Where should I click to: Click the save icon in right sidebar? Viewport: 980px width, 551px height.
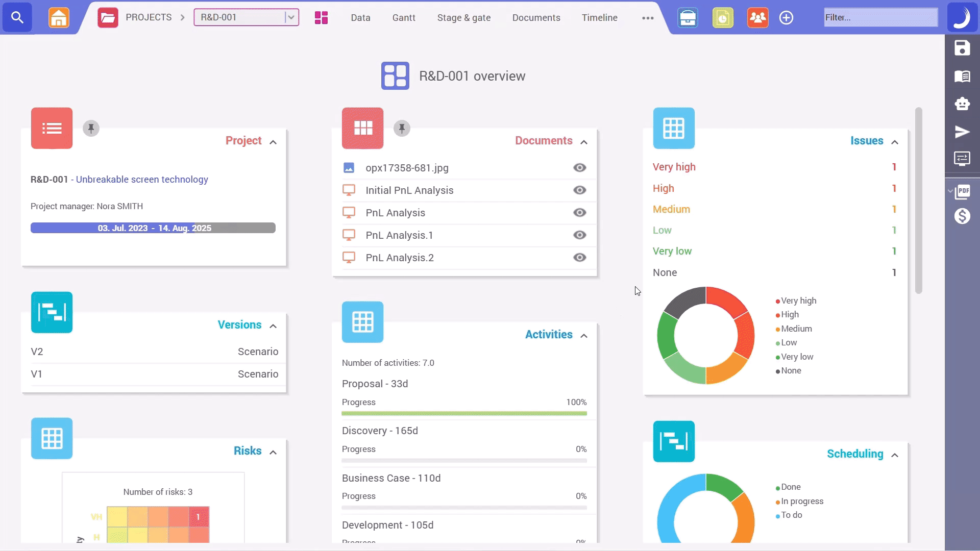963,48
